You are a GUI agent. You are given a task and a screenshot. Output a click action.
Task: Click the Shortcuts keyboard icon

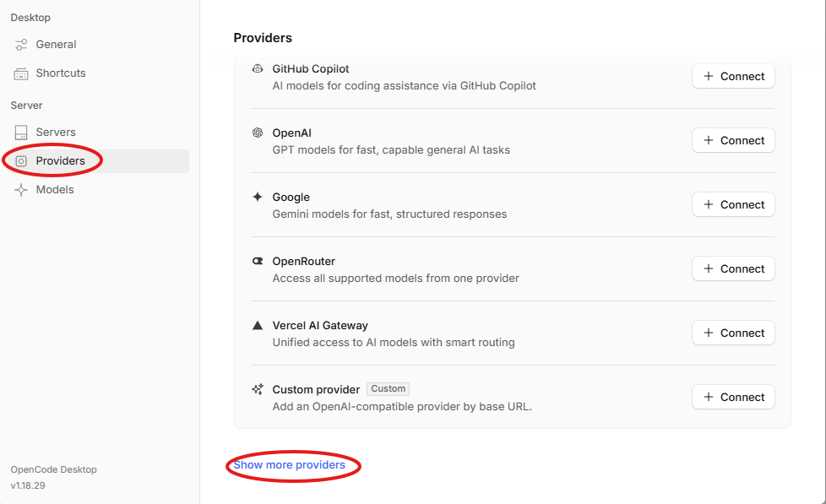point(21,73)
